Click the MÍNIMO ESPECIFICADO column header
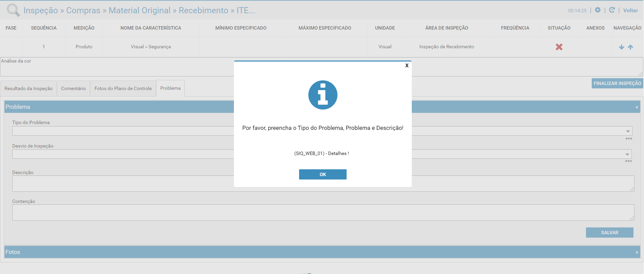 point(241,28)
